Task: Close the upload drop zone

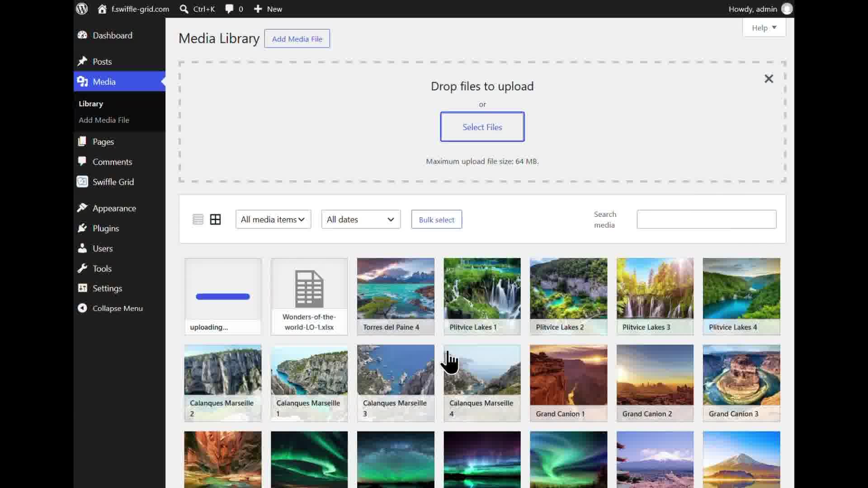Action: pos(769,79)
